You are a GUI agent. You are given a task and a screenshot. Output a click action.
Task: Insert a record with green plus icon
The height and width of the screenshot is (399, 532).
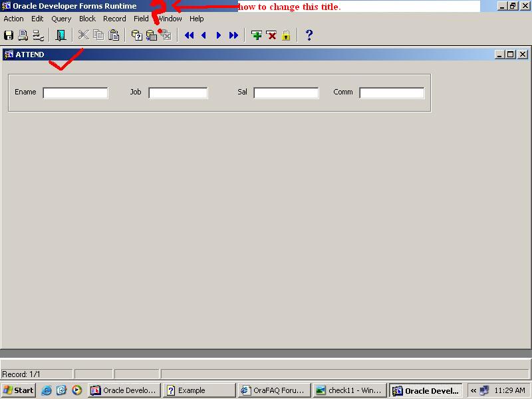[257, 35]
